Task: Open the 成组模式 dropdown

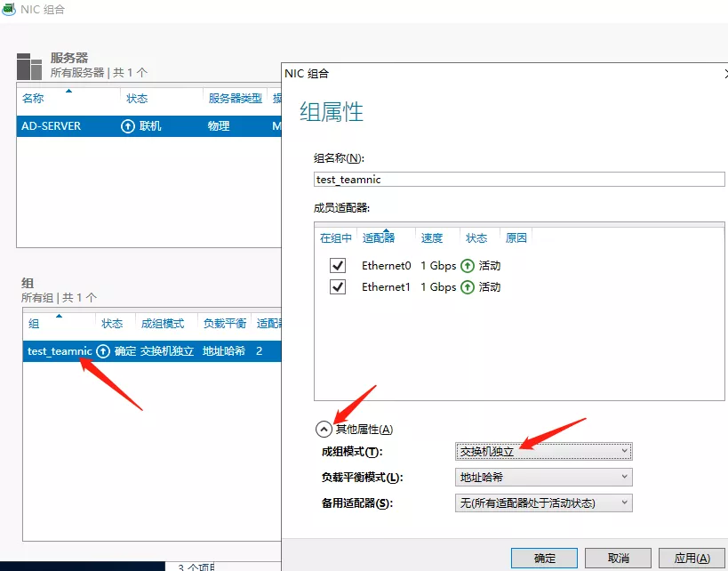Action: 543,452
